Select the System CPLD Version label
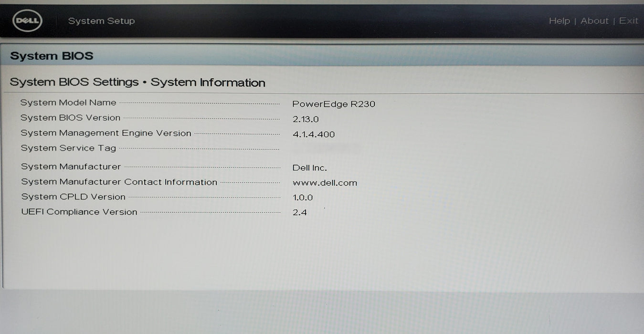This screenshot has height=334, width=644. coord(73,197)
